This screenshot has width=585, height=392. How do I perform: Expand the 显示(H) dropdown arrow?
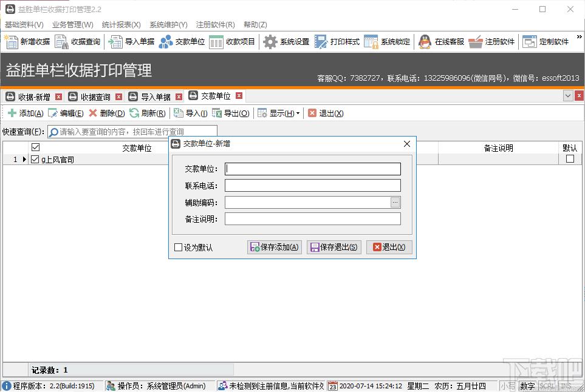(298, 113)
